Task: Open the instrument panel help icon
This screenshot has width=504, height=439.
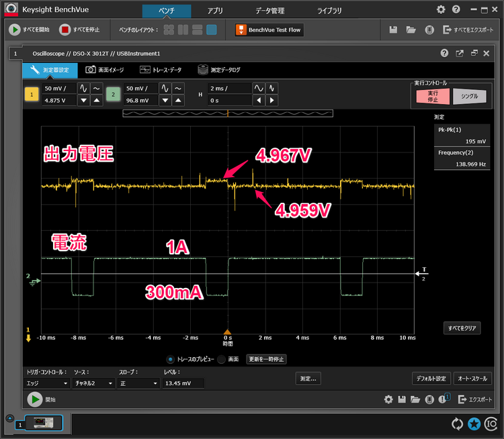Action: (444, 53)
